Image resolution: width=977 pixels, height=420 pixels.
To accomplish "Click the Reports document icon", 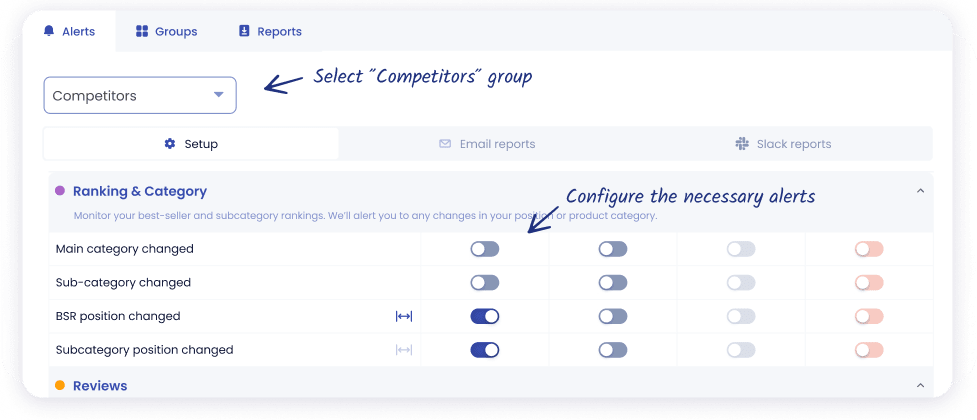I will click(244, 31).
